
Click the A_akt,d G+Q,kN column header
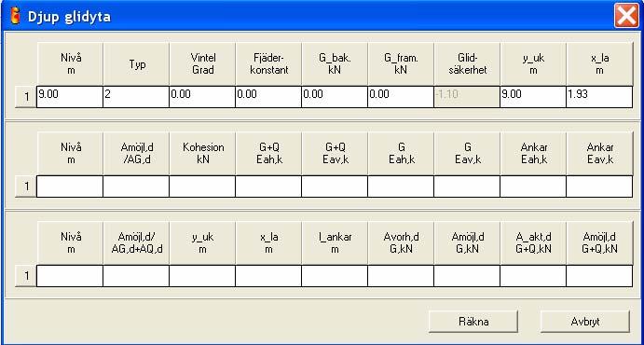pos(533,243)
